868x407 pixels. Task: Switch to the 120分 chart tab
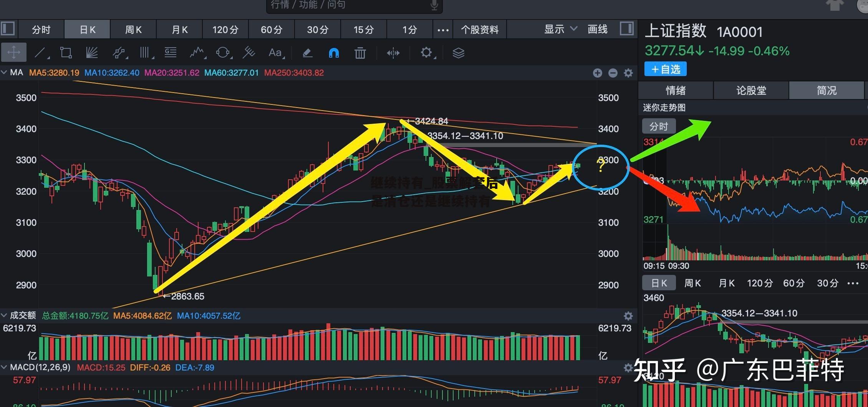pyautogui.click(x=226, y=30)
